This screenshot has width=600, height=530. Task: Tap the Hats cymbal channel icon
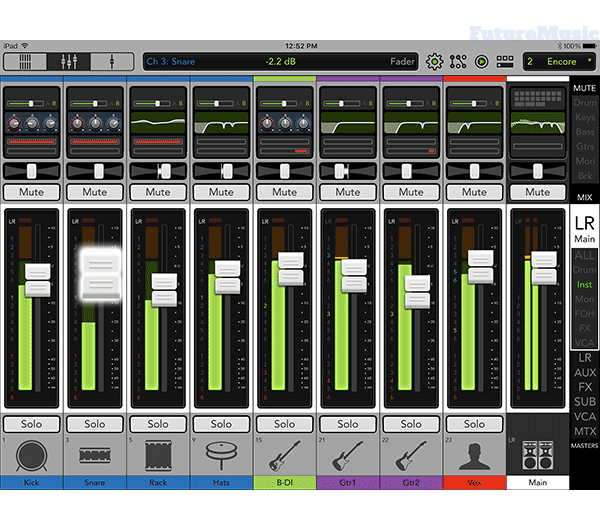tap(221, 455)
